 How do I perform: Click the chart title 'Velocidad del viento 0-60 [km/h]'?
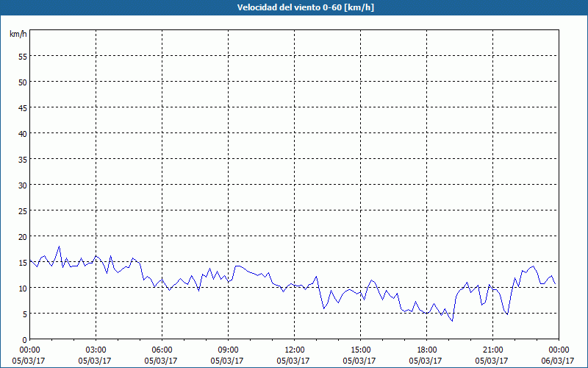(305, 7)
